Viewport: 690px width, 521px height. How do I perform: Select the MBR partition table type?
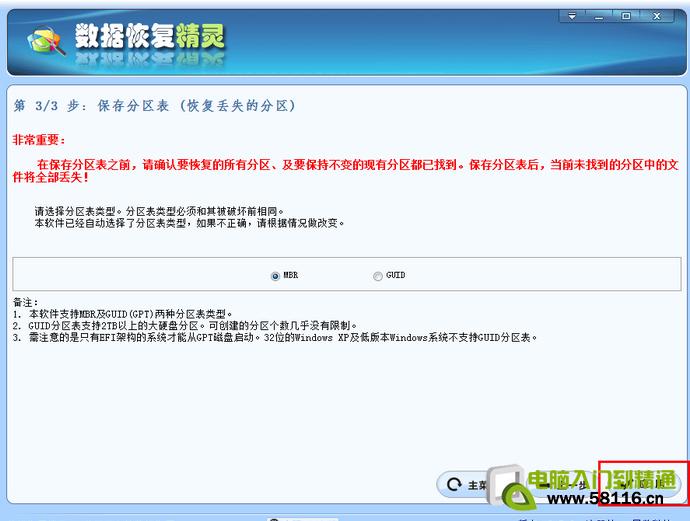point(284,275)
